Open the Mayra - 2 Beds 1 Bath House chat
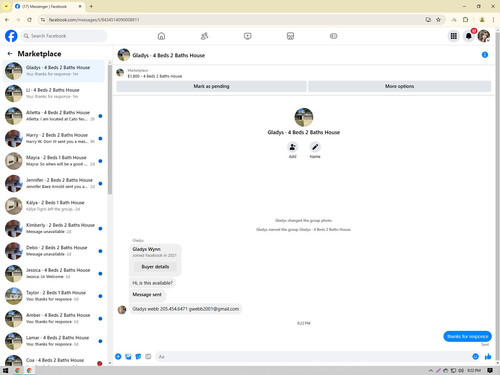Viewport: 500px width, 375px height. [54, 161]
